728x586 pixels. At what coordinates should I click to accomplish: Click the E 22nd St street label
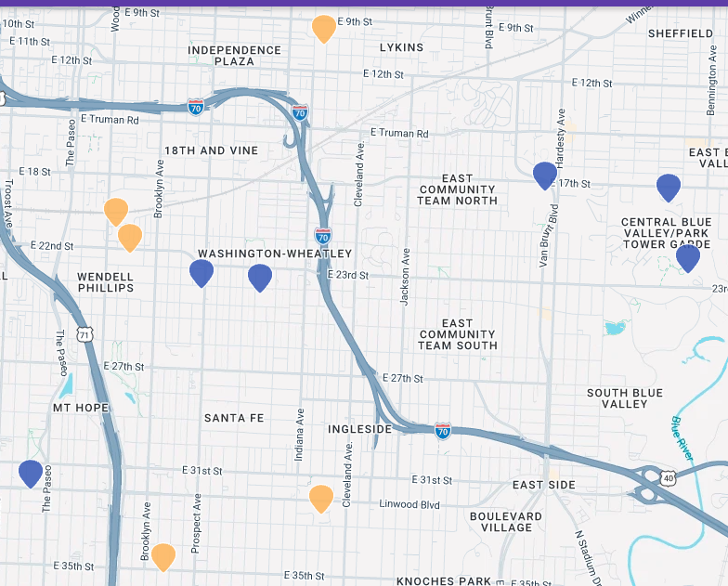[52, 245]
